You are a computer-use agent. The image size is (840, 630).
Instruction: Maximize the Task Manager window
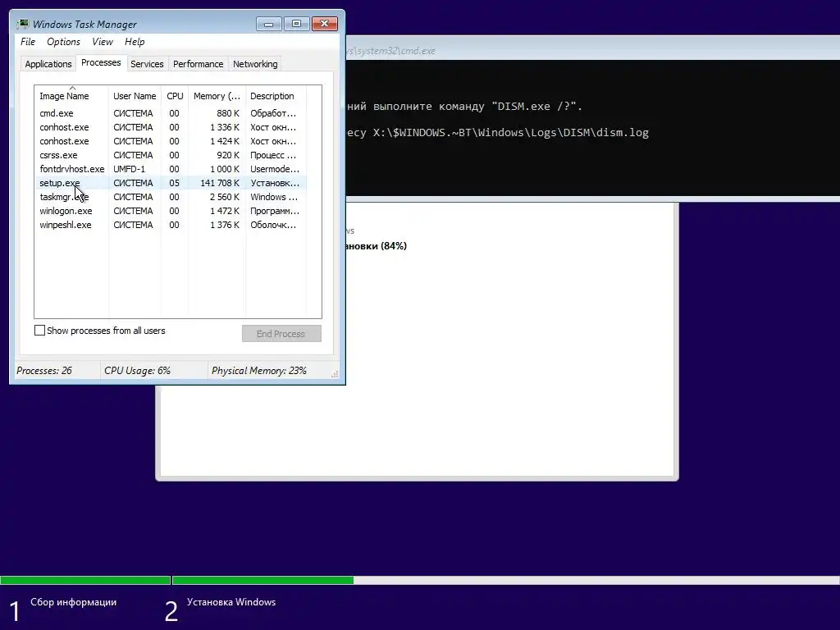point(296,24)
